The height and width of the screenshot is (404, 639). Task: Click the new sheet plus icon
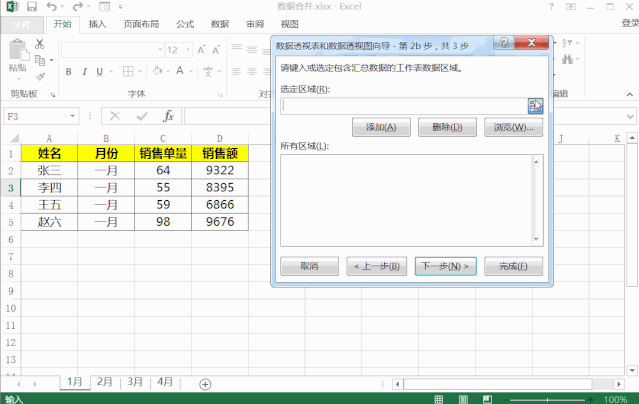[x=205, y=384]
